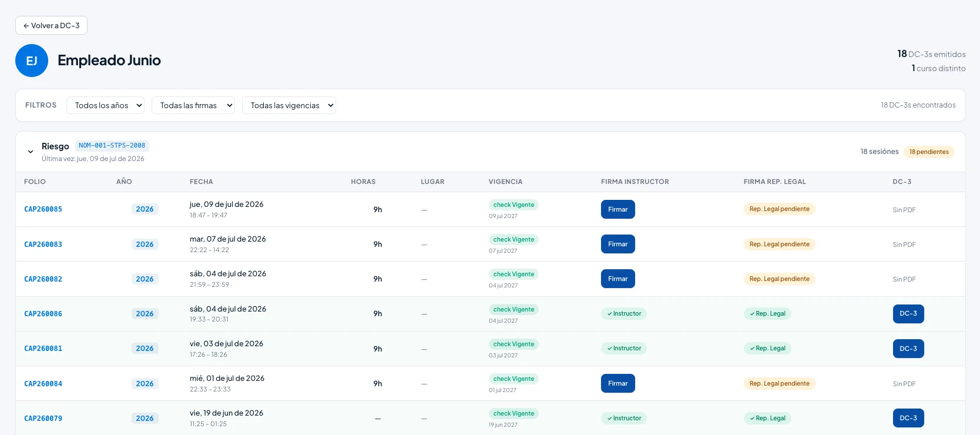Click Rep. Legal signed badge for CAP260086
This screenshot has height=435, width=980.
point(767,314)
